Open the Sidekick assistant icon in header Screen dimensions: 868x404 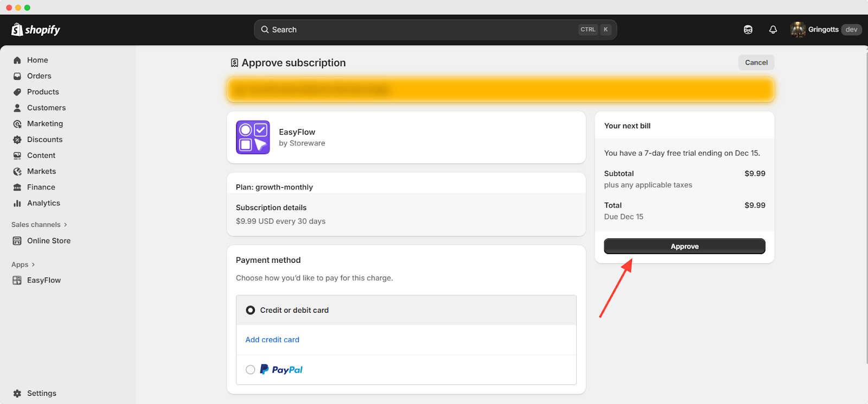tap(748, 30)
